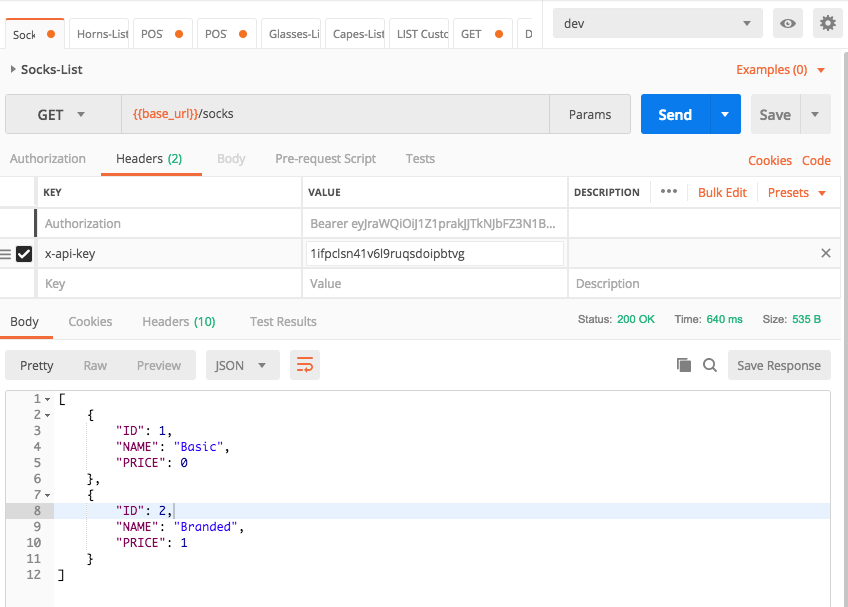Uncheck the x-api-key header checkbox
The image size is (848, 607).
[24, 254]
